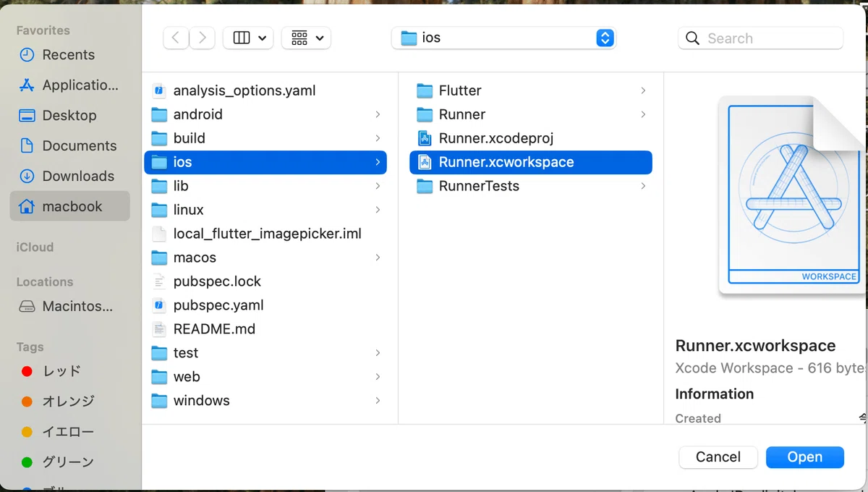The image size is (868, 492).
Task: Click the analysis_options.yaml file icon
Action: click(x=159, y=90)
